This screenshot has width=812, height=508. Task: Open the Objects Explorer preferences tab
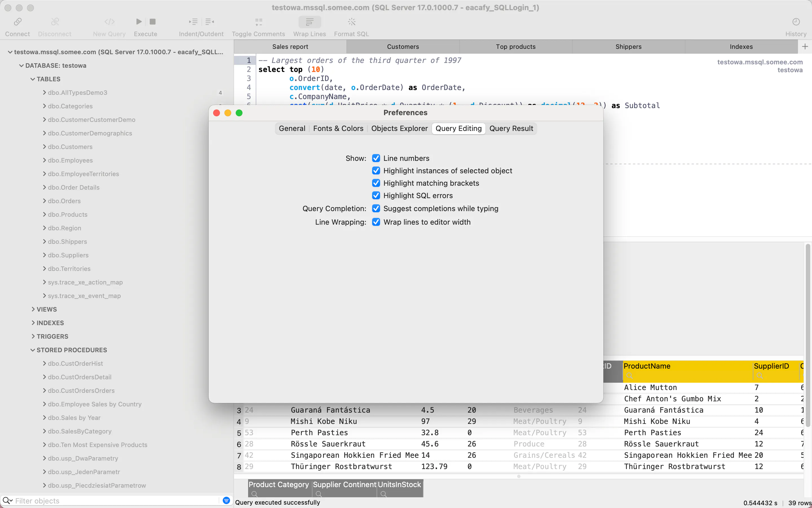tap(399, 129)
